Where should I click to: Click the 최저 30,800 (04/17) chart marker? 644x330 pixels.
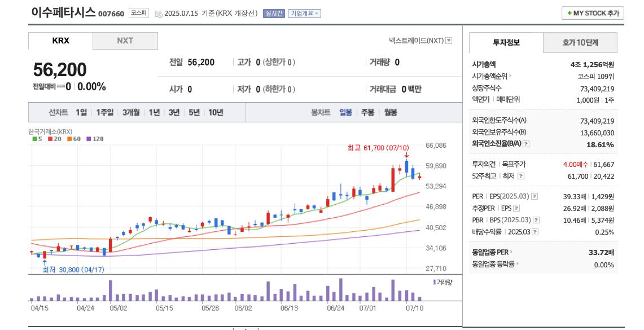click(x=73, y=270)
